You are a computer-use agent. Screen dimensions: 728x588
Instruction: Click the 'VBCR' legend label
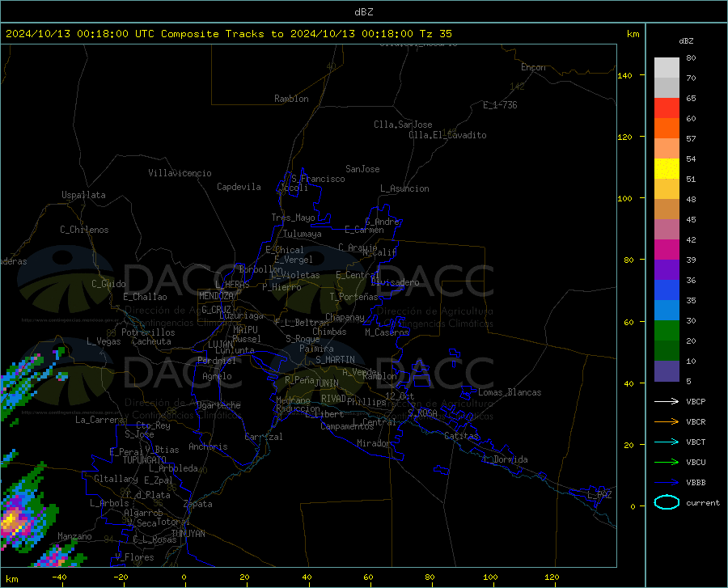pyautogui.click(x=696, y=422)
